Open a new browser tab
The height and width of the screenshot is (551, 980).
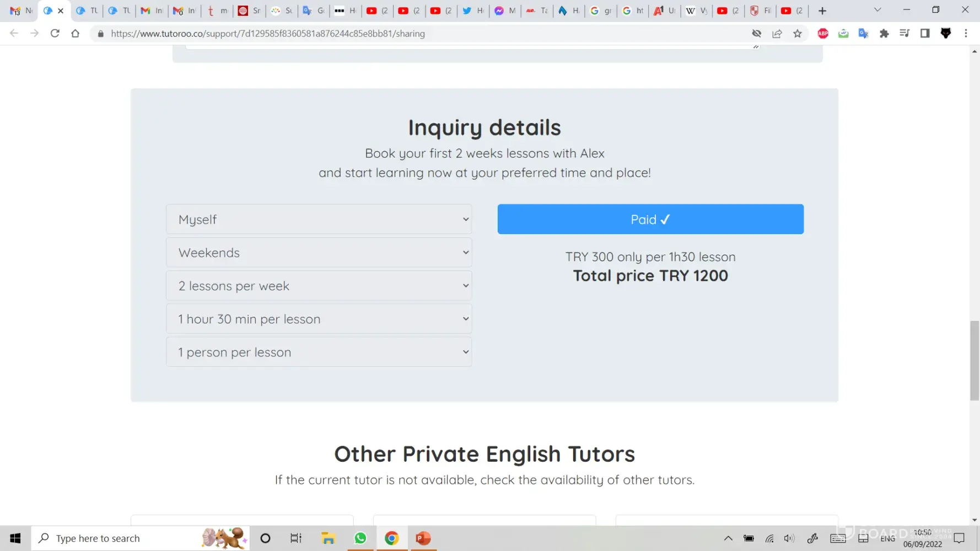[x=822, y=11]
